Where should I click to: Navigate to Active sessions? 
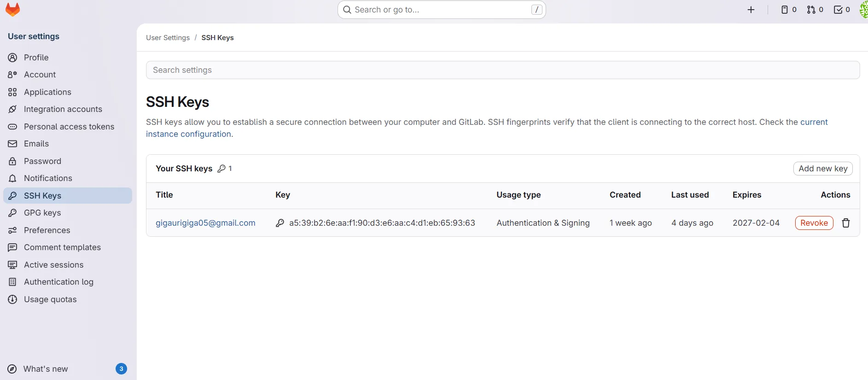click(x=53, y=265)
